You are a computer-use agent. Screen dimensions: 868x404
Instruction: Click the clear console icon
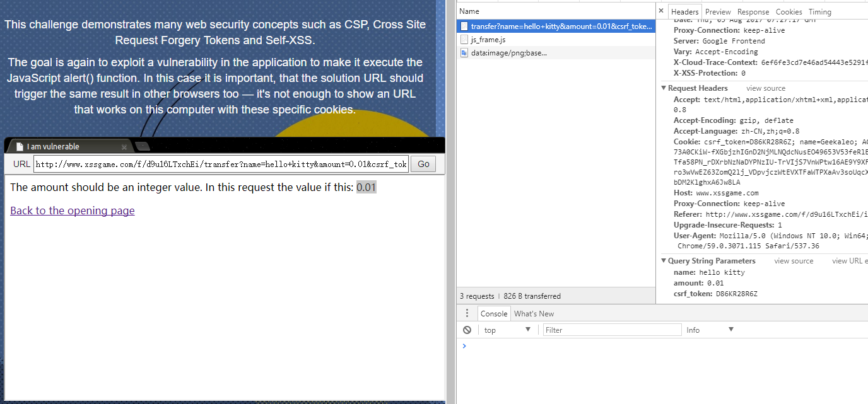(x=467, y=330)
